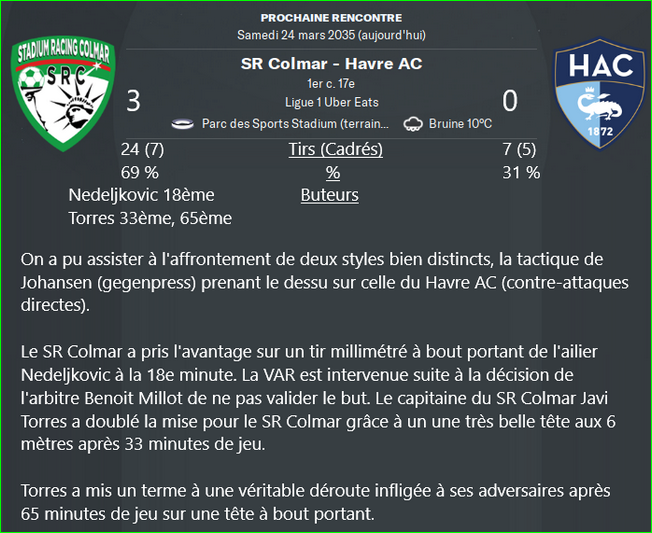The image size is (652, 533).
Task: Click the stadium icon beside Parc des Sports
Action: pos(183,124)
